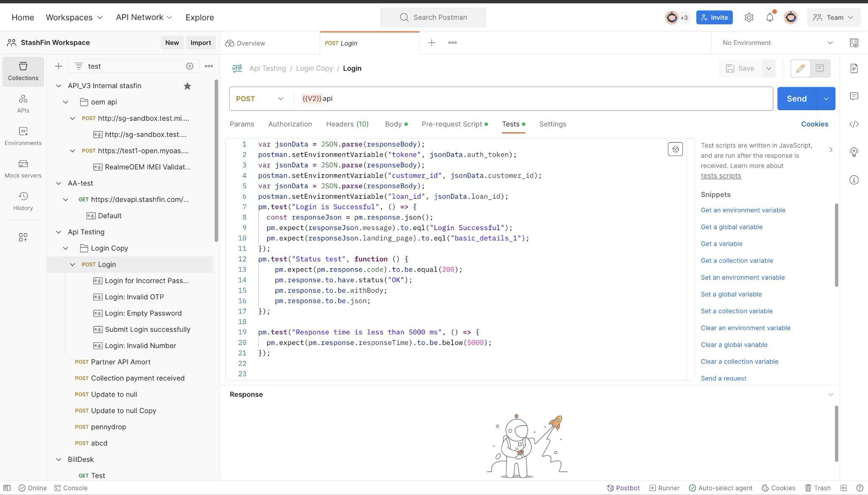The height and width of the screenshot is (495, 868).
Task: Click the Runner icon in status bar
Action: [652, 488]
